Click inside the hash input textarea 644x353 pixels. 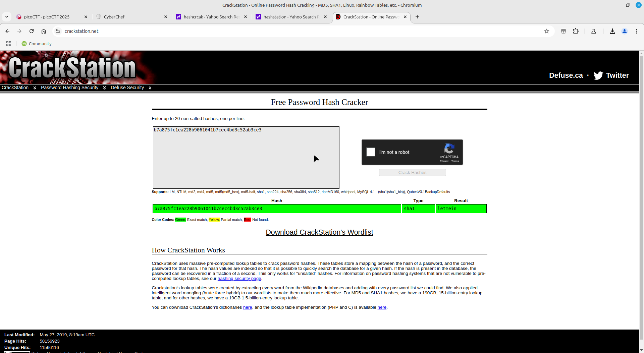[246, 158]
